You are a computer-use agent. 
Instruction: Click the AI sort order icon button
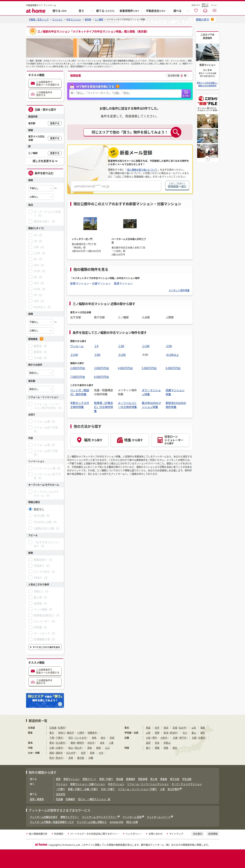[186, 94]
